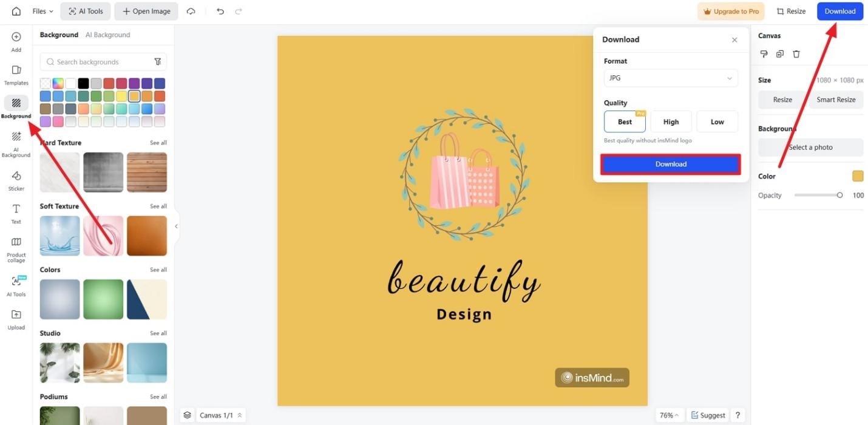Select the beautify text on canvas
This screenshot has width=868, height=425.
click(x=464, y=281)
